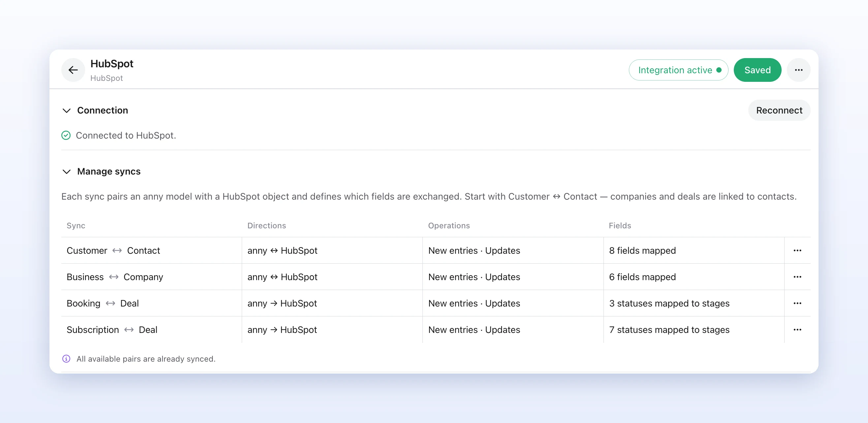Click 'All available pairs are already synced.' note
This screenshot has width=868, height=423.
146,359
